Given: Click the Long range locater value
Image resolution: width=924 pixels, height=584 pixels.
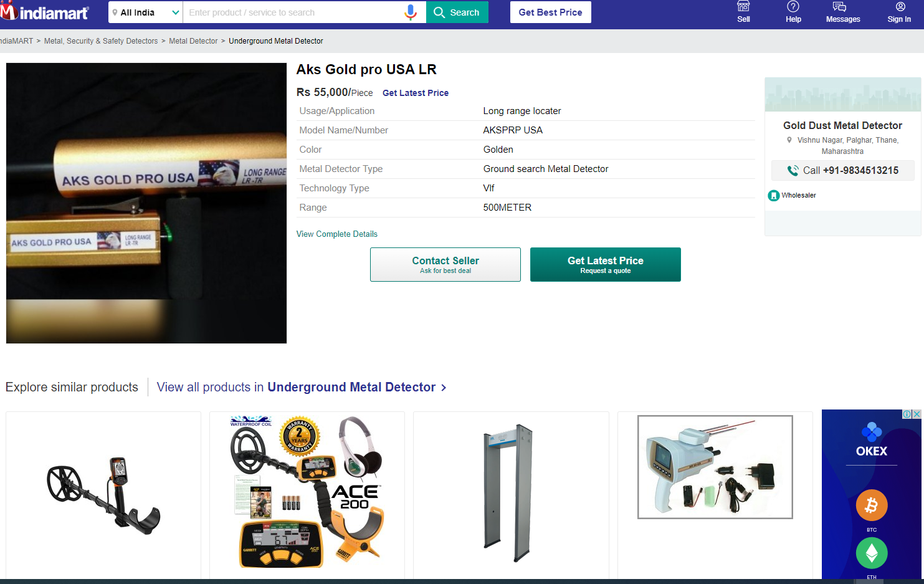Looking at the screenshot, I should click(522, 111).
